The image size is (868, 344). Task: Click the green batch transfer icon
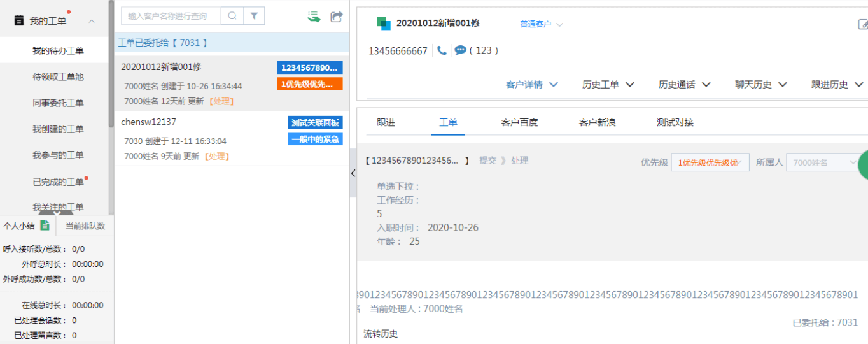click(313, 17)
